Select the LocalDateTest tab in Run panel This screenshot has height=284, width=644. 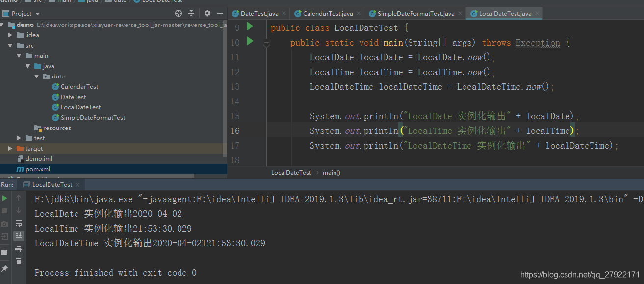pyautogui.click(x=52, y=185)
